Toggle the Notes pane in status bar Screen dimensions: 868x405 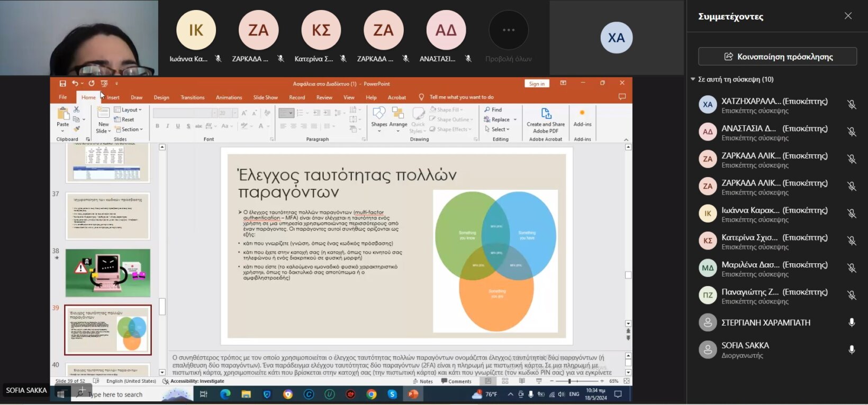pyautogui.click(x=422, y=381)
